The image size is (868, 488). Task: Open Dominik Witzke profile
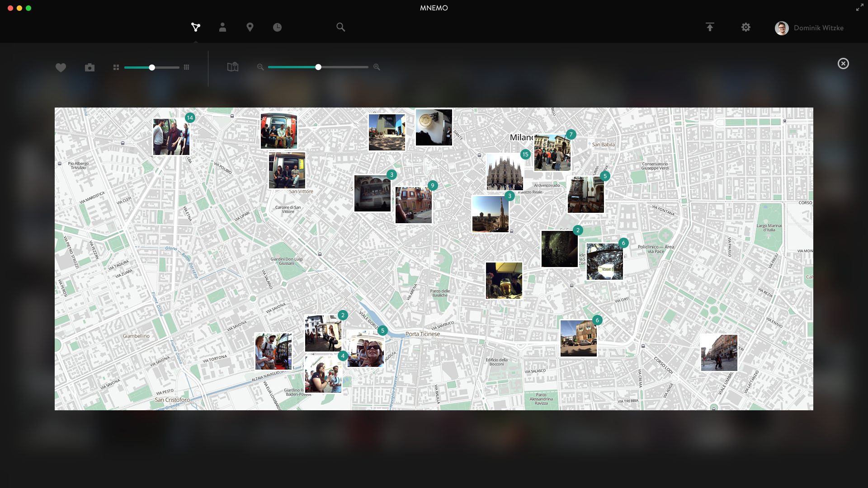pos(818,28)
